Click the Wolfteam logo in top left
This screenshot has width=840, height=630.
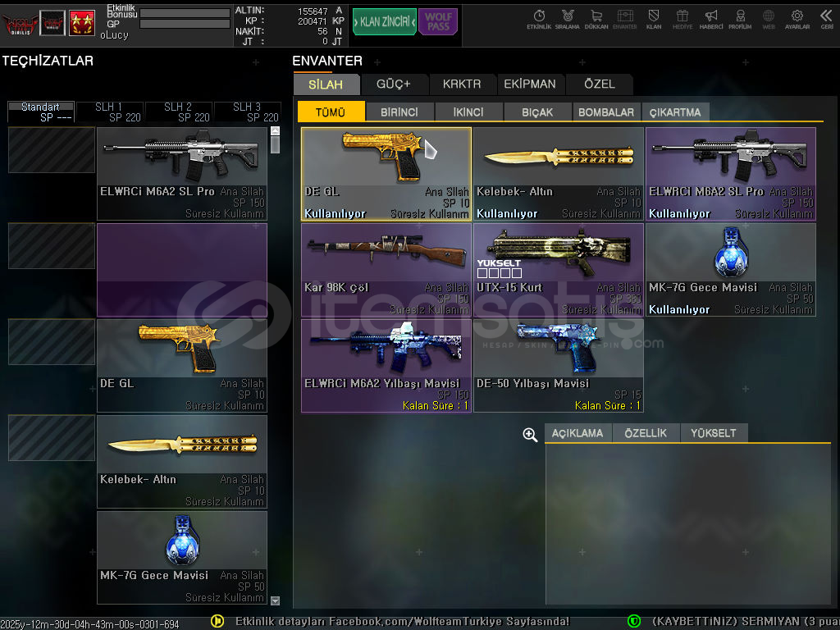pyautogui.click(x=20, y=24)
